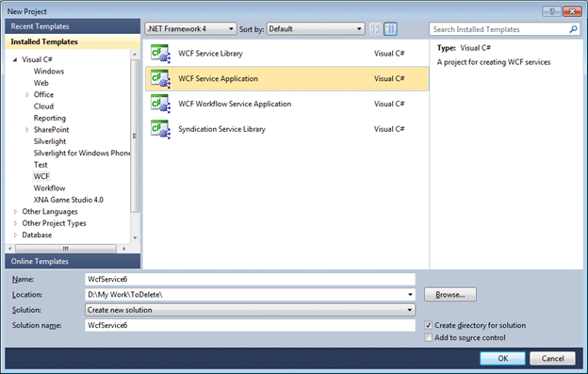Close the New Project dialog
The image size is (588, 374).
[572, 11]
